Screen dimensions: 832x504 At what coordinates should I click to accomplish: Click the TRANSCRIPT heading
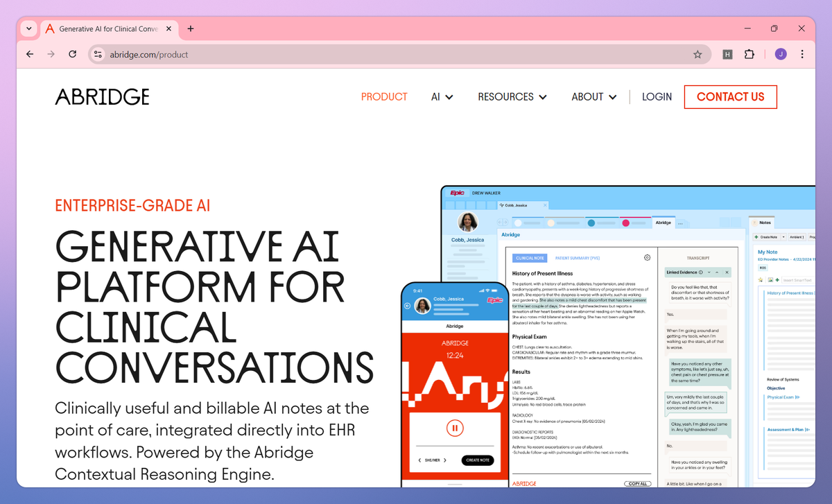coord(698,258)
